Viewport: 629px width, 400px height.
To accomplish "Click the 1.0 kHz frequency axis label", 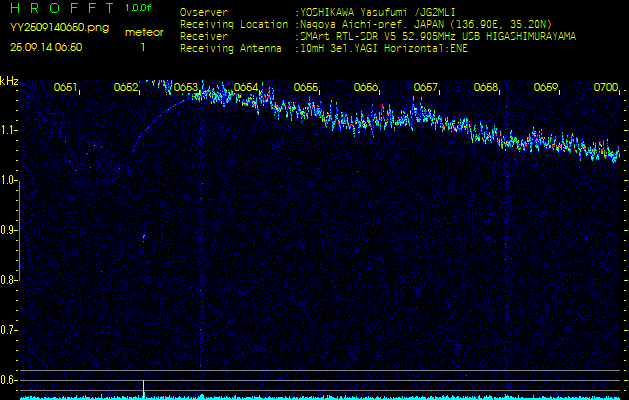I will (x=9, y=181).
